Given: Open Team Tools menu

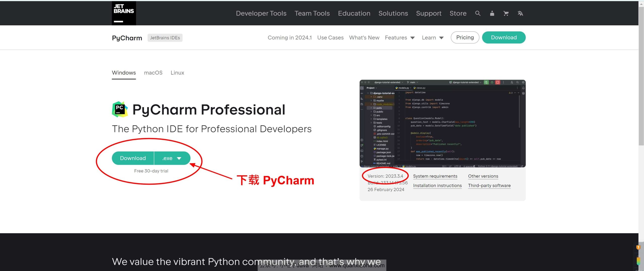Looking at the screenshot, I should (x=312, y=13).
